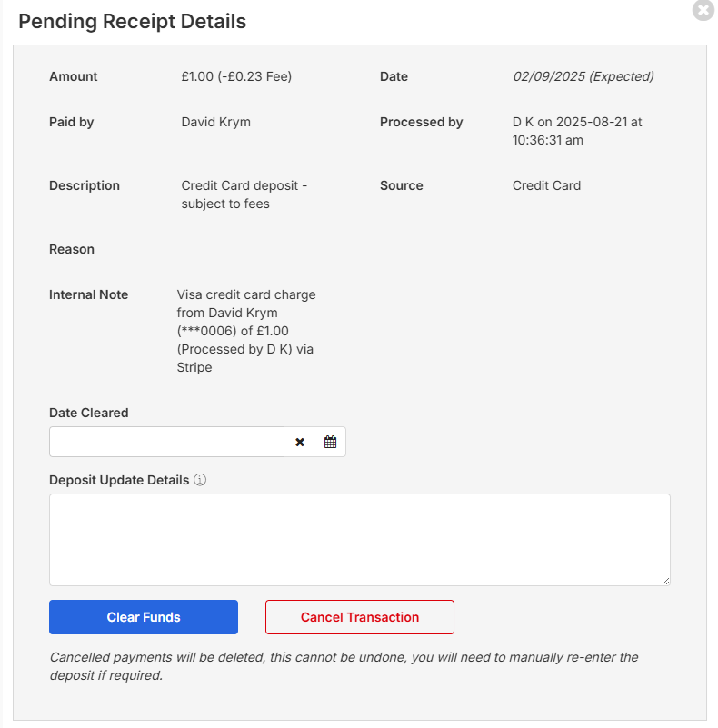Close the Pending Receipt Details dialog
This screenshot has width=718, height=728.
click(x=703, y=10)
